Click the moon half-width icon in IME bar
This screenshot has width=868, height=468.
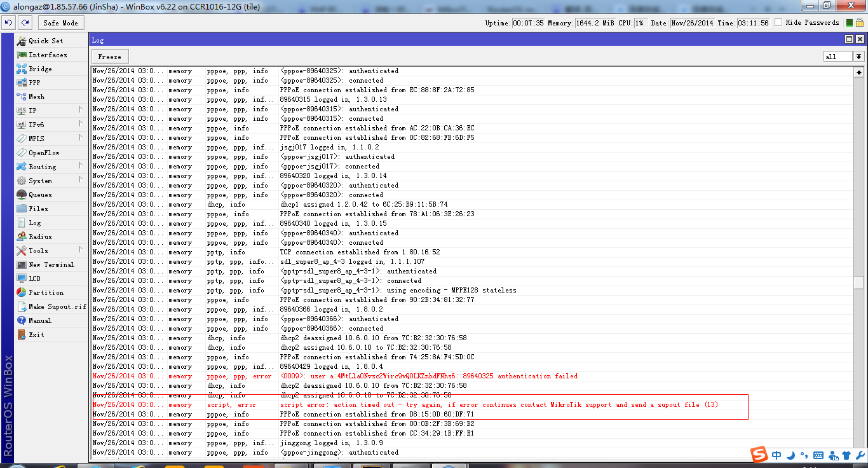point(790,455)
